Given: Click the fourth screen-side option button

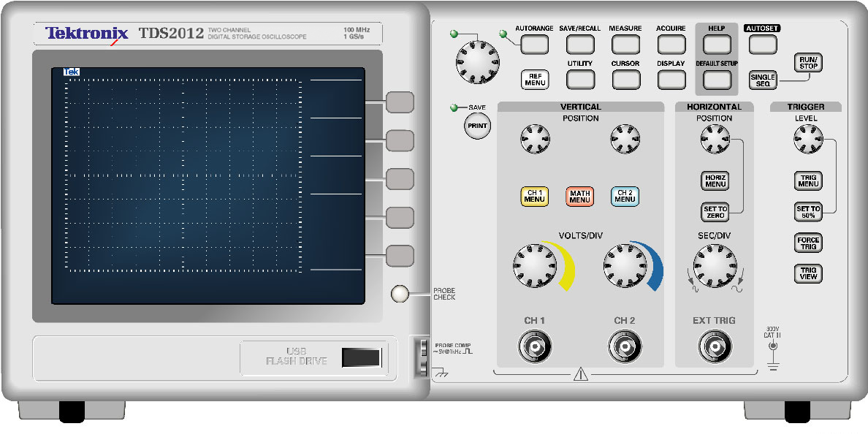Looking at the screenshot, I should coord(400,218).
